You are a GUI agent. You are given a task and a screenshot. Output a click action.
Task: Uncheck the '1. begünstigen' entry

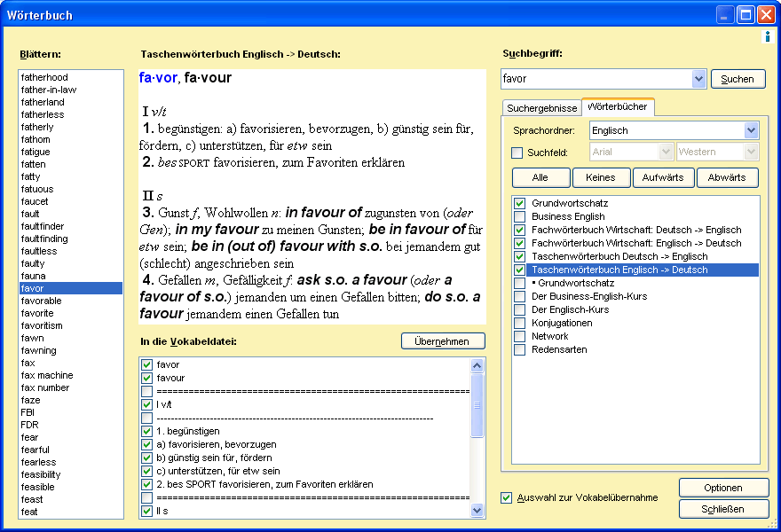(146, 431)
